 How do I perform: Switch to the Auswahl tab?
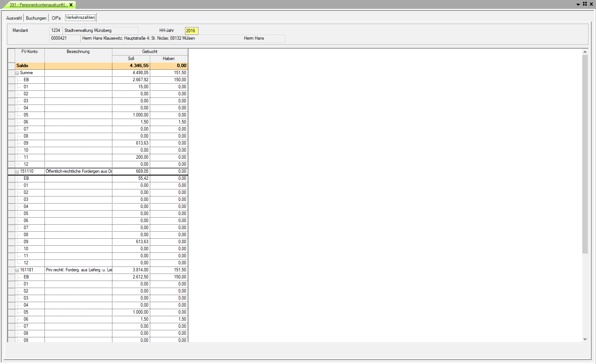[x=14, y=18]
